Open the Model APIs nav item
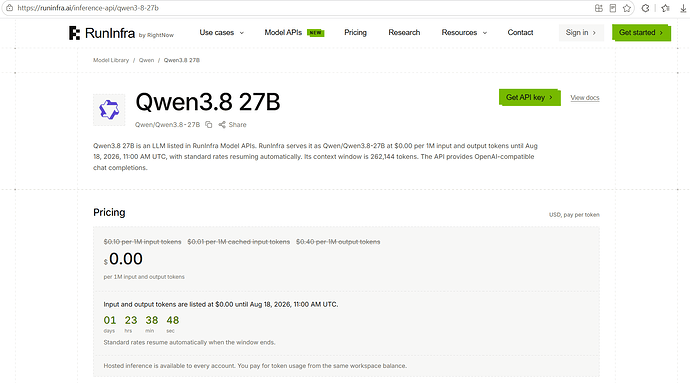This screenshot has width=690, height=383. tap(294, 33)
